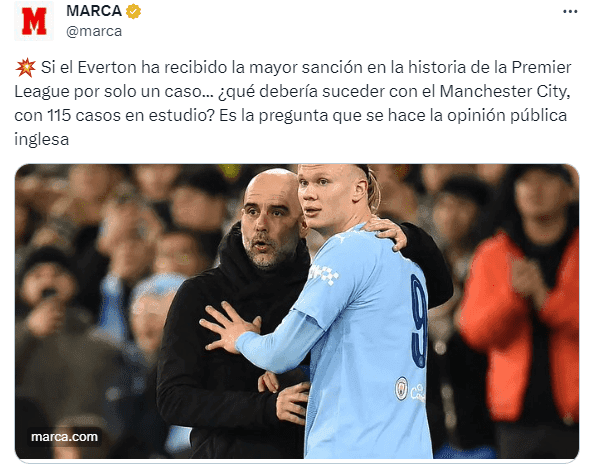The height and width of the screenshot is (470, 593).
Task: Click the words Premier League in the tweet
Action: [x=292, y=79]
